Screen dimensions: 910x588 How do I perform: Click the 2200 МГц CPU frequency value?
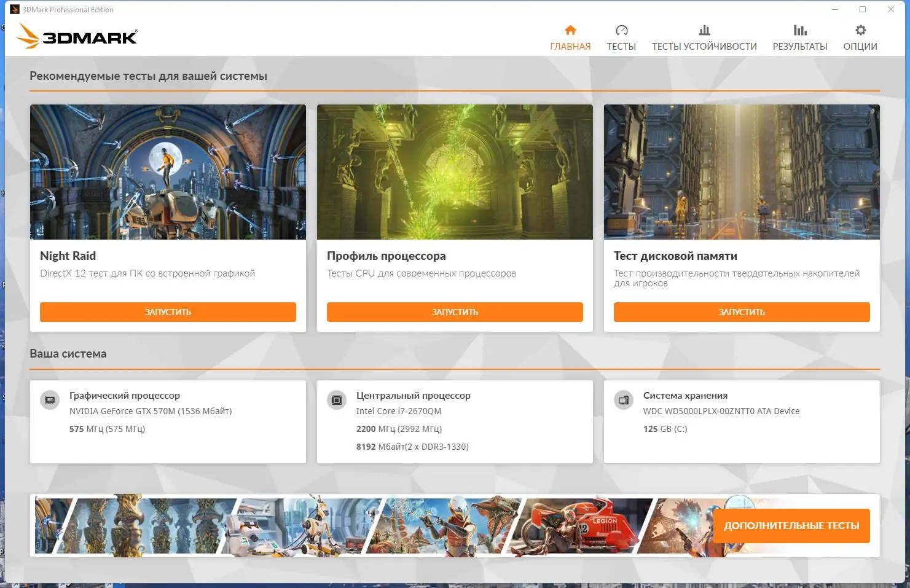[x=399, y=429]
